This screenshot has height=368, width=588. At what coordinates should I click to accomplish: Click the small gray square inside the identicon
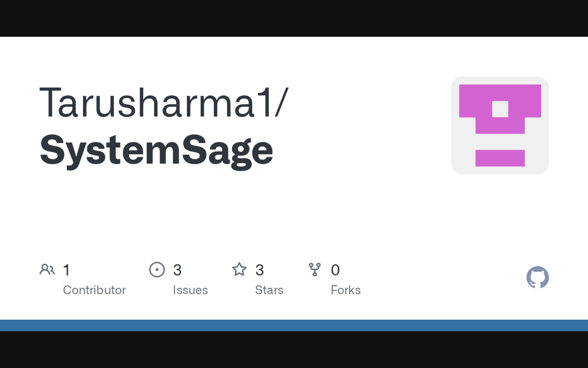(500, 109)
